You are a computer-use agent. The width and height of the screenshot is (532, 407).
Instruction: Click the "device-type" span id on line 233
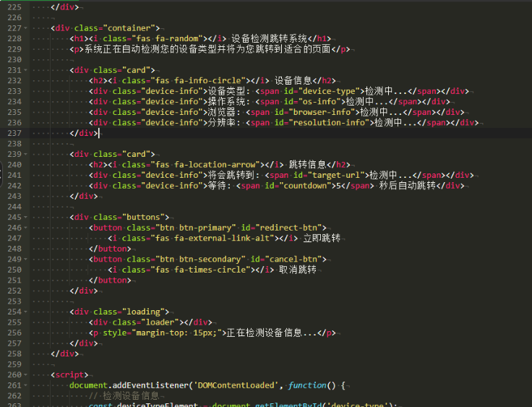tap(329, 91)
